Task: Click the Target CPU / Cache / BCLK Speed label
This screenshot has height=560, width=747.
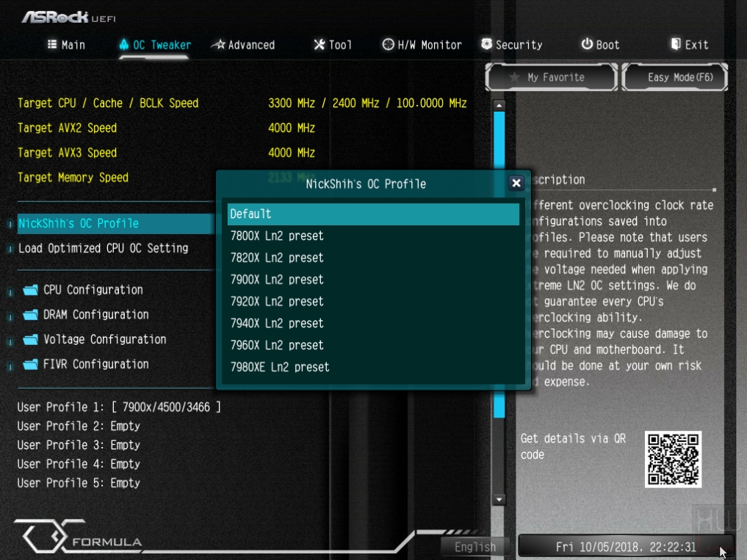Action: (x=108, y=103)
